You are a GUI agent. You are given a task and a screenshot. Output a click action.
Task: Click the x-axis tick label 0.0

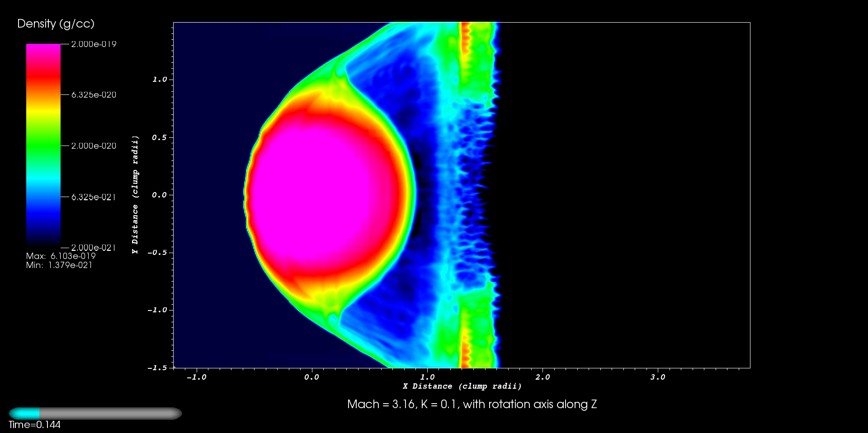[311, 377]
